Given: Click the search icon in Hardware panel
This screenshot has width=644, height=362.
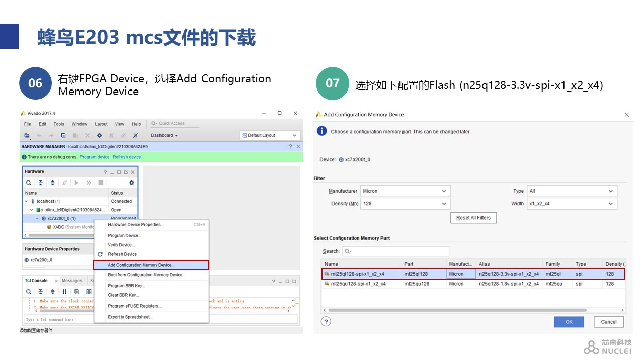Looking at the screenshot, I should click(x=29, y=183).
